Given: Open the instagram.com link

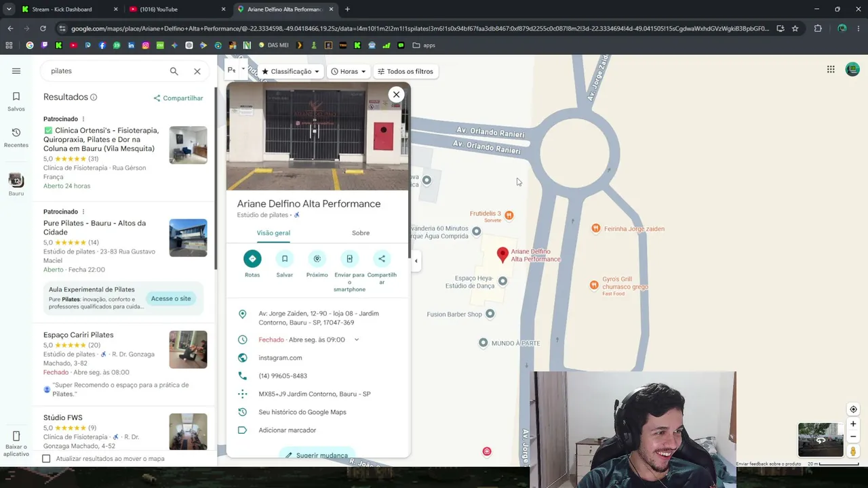Looking at the screenshot, I should [x=280, y=358].
